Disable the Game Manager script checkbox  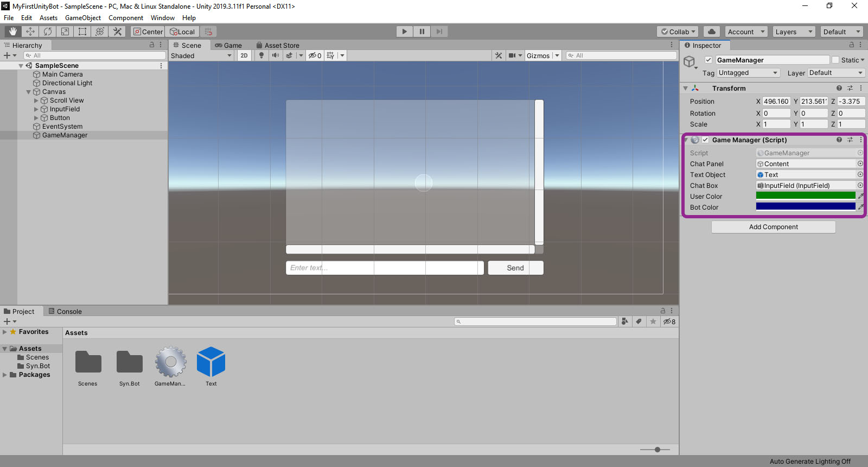click(705, 140)
